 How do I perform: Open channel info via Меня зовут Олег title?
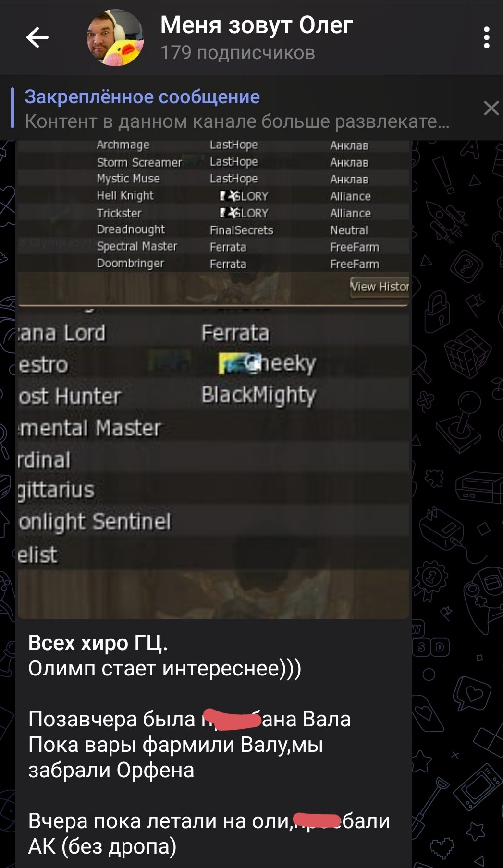tap(257, 25)
